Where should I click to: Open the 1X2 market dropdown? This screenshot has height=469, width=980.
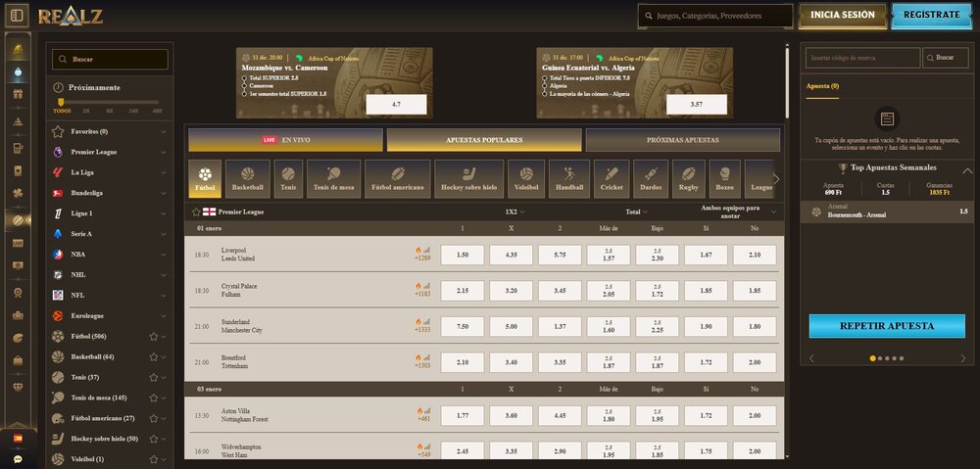[514, 211]
